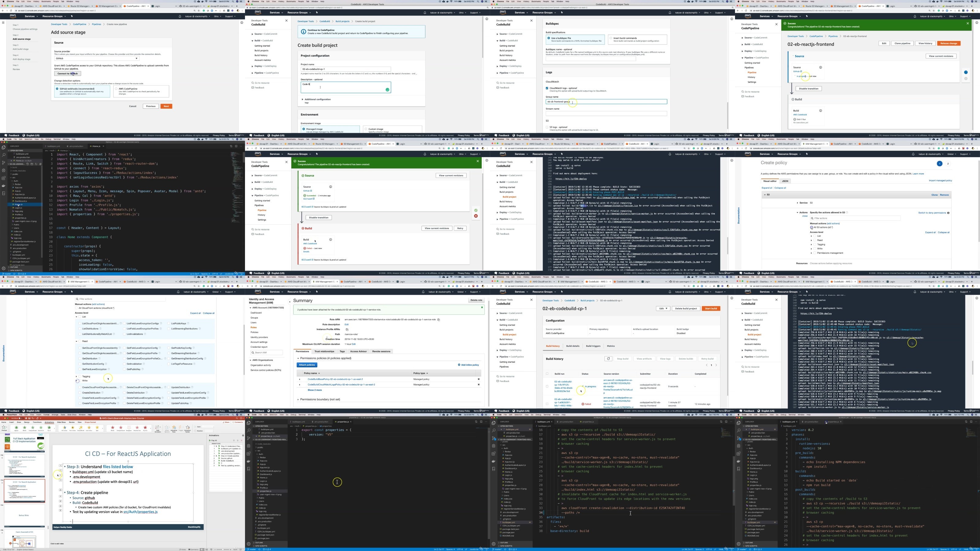
Task: Choose the Fill Colour emphasis effect
Action: (64, 428)
